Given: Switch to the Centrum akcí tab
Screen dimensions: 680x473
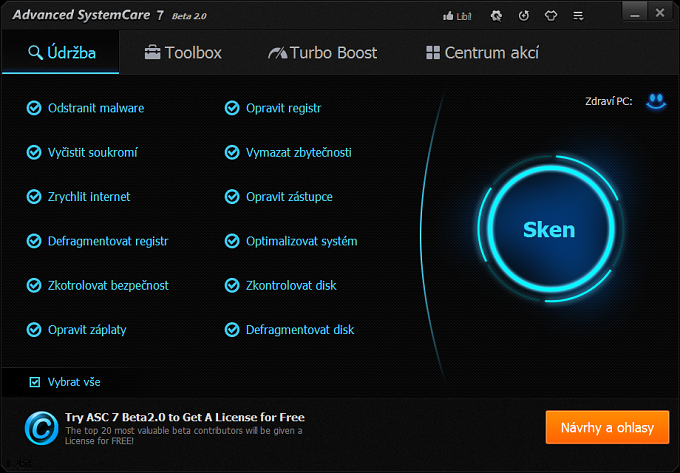Looking at the screenshot, I should [482, 53].
